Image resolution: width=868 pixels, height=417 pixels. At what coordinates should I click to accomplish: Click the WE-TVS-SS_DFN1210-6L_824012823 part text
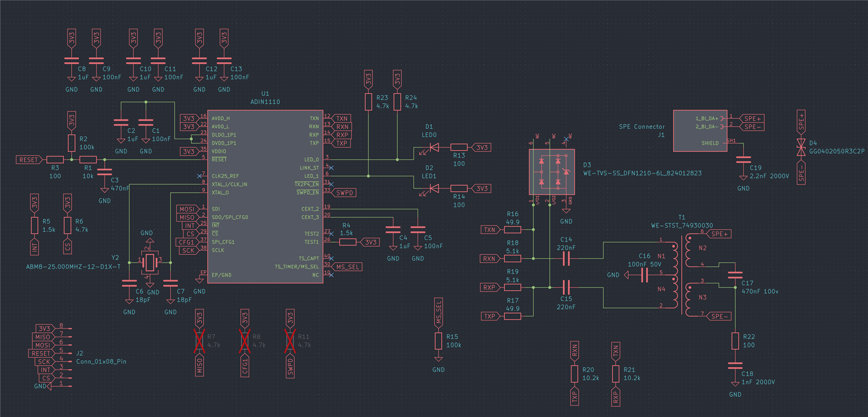point(642,173)
